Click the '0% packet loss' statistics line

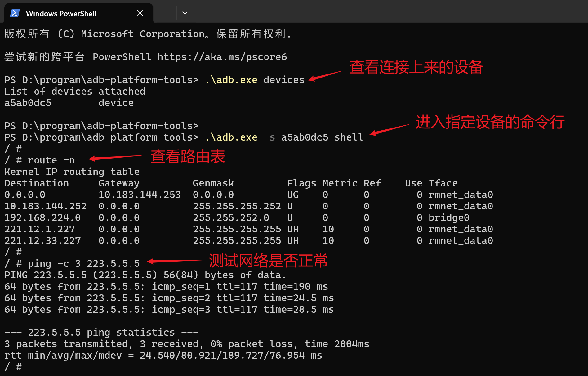[187, 344]
